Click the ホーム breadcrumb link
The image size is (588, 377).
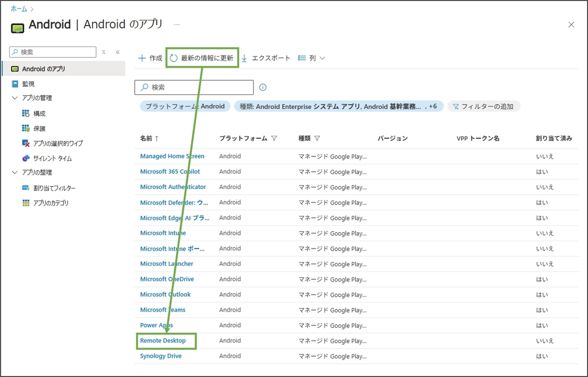pos(19,9)
